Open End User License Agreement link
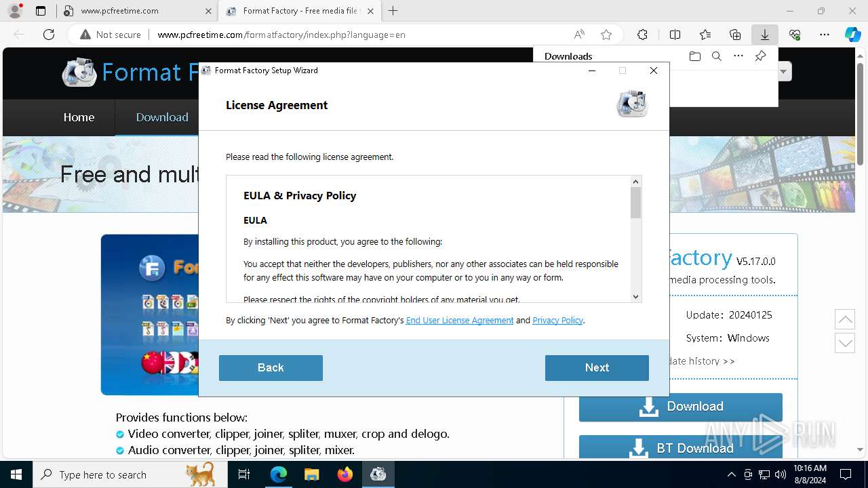The height and width of the screenshot is (488, 868). pyautogui.click(x=460, y=321)
